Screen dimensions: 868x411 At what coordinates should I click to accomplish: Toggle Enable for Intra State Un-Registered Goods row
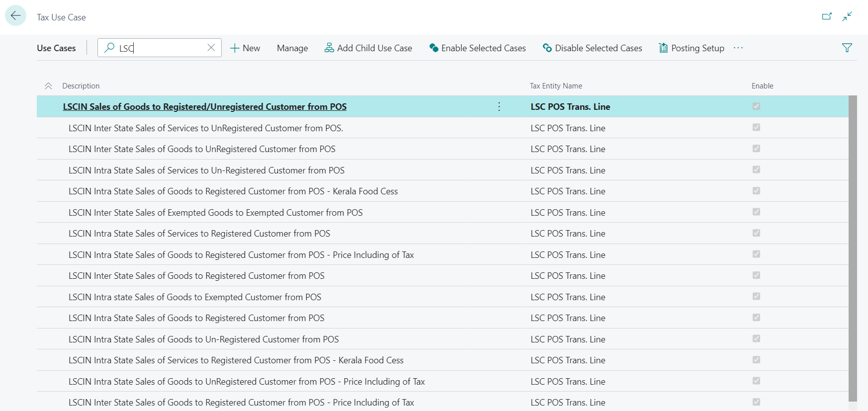click(756, 339)
